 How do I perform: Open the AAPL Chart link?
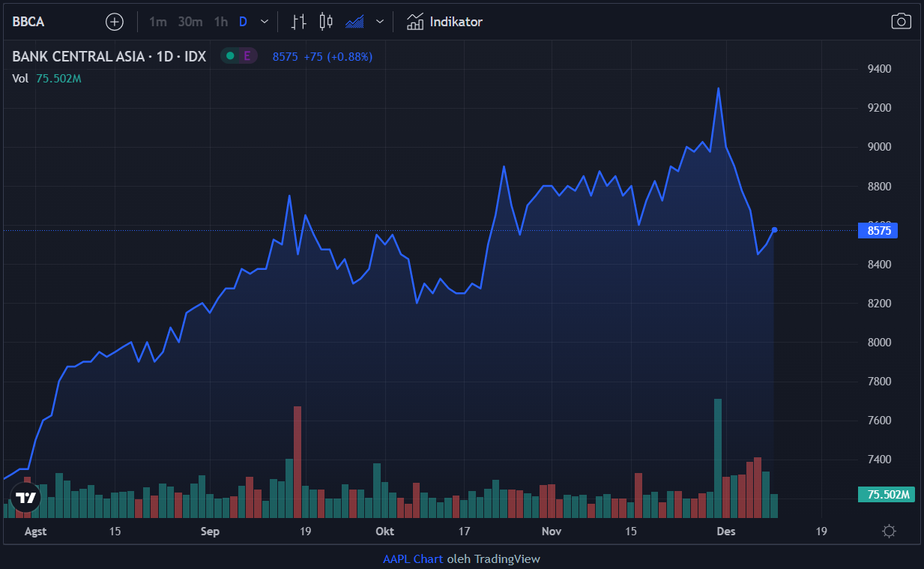[x=413, y=559]
